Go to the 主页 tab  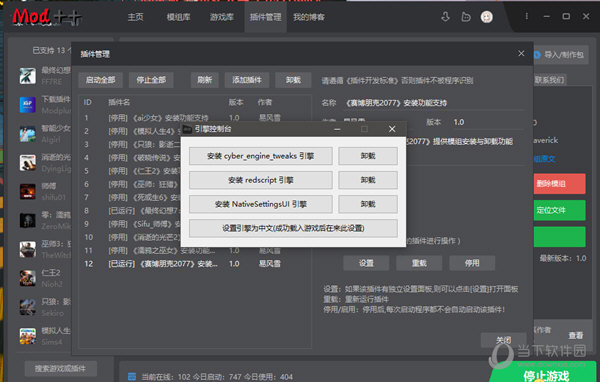coord(135,17)
